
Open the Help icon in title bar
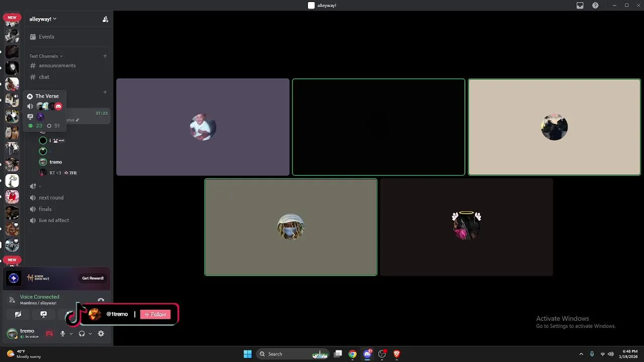pyautogui.click(x=596, y=6)
